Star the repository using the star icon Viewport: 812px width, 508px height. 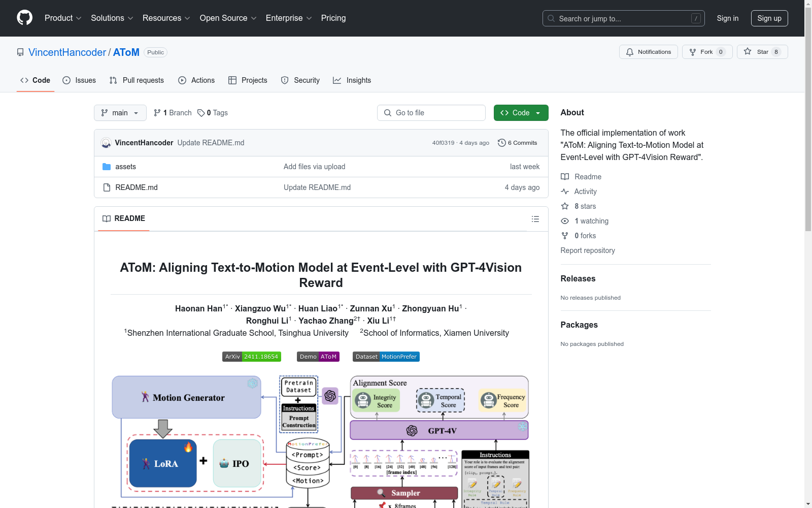tap(748, 51)
